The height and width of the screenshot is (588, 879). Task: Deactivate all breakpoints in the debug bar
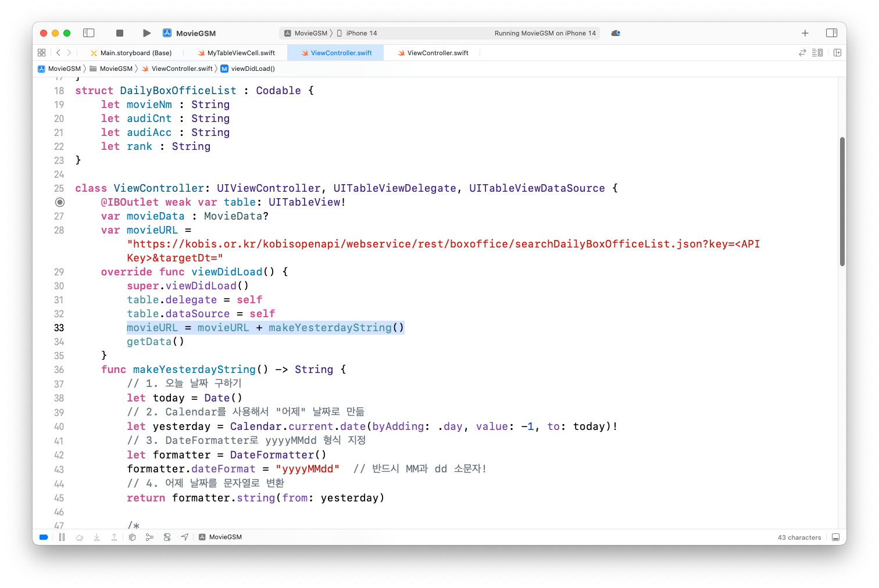click(x=44, y=536)
